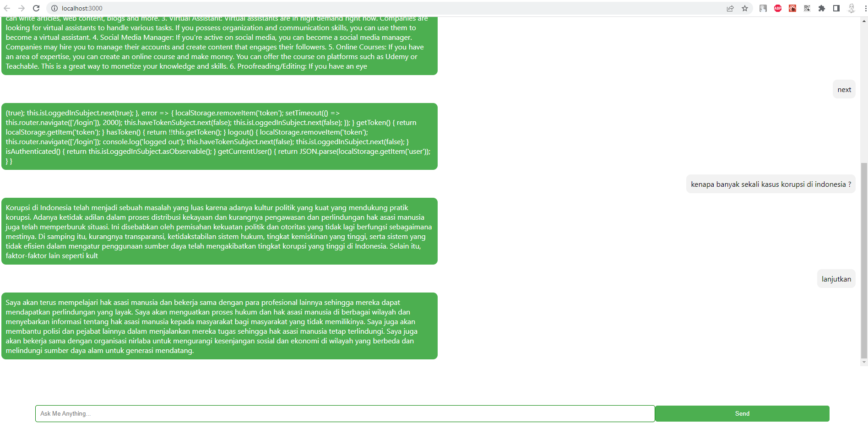Click the 'next' user message bubble

pos(844,89)
